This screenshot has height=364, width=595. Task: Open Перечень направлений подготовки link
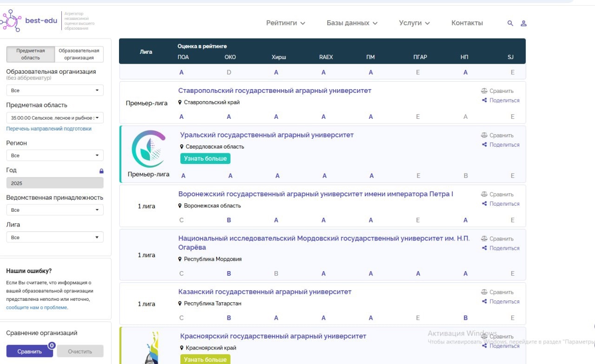coord(49,129)
